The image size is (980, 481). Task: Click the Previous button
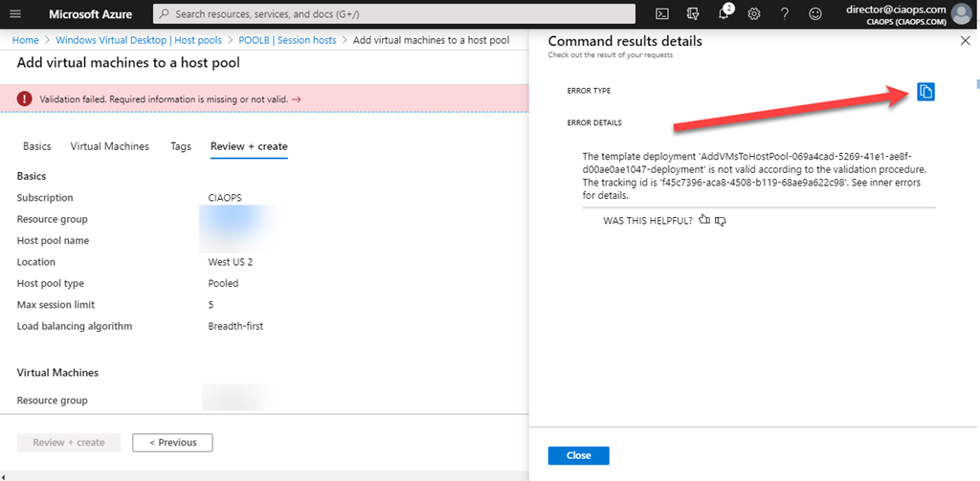(172, 443)
